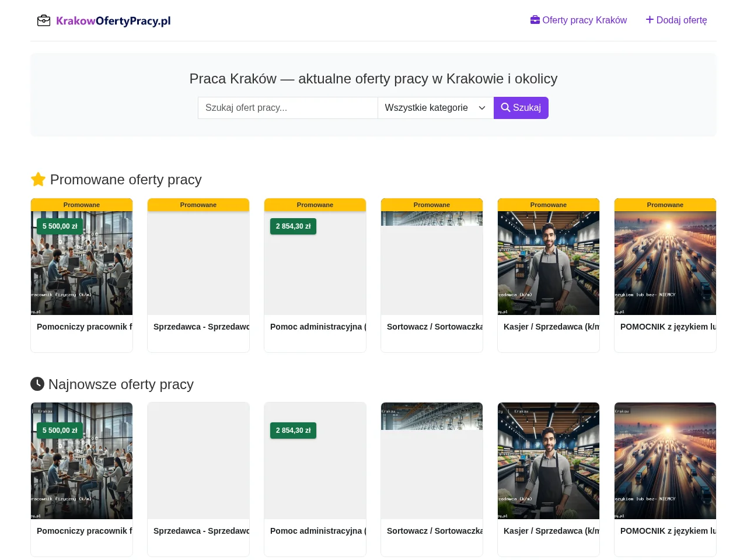Click promoted 2 854,30 zł salary badge
This screenshot has height=560, width=747.
[x=293, y=226]
